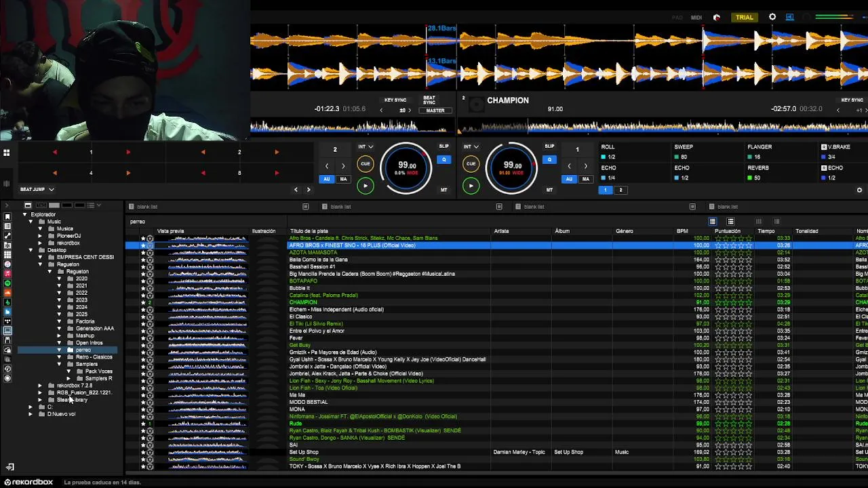Play the left deck with its green play button
This screenshot has width=868, height=488.
coord(365,186)
